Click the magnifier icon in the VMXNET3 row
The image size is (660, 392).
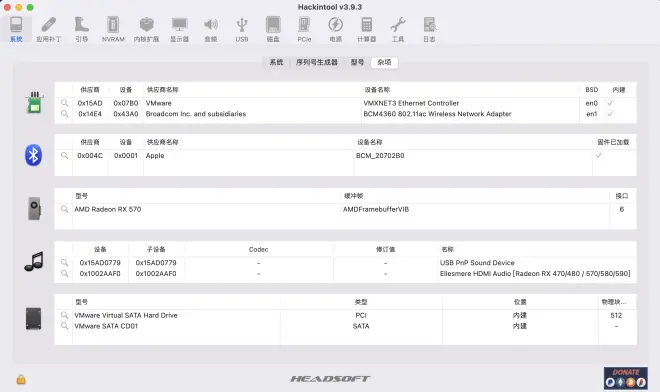[x=64, y=103]
